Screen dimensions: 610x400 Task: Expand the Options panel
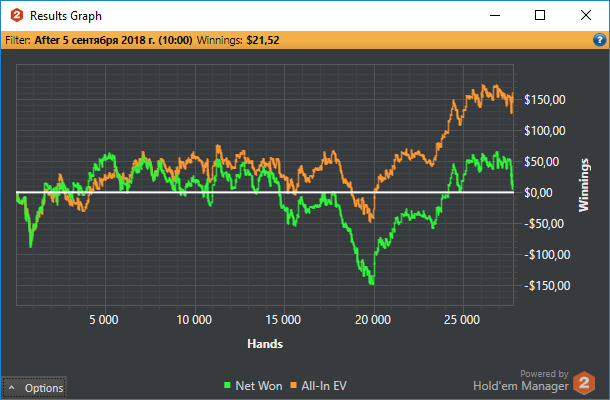click(x=34, y=388)
